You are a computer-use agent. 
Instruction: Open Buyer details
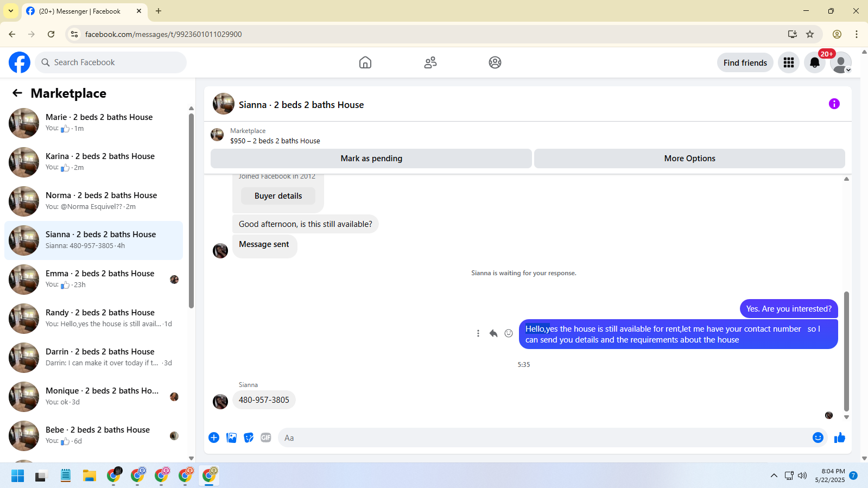tap(278, 196)
